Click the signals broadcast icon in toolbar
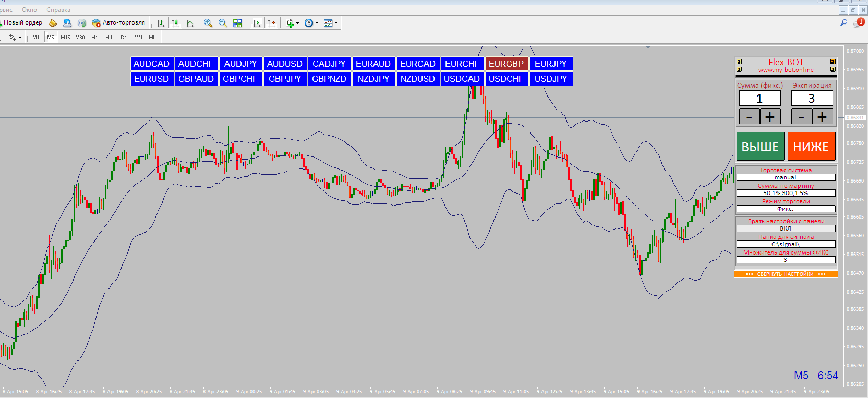The width and height of the screenshot is (868, 398). click(82, 23)
